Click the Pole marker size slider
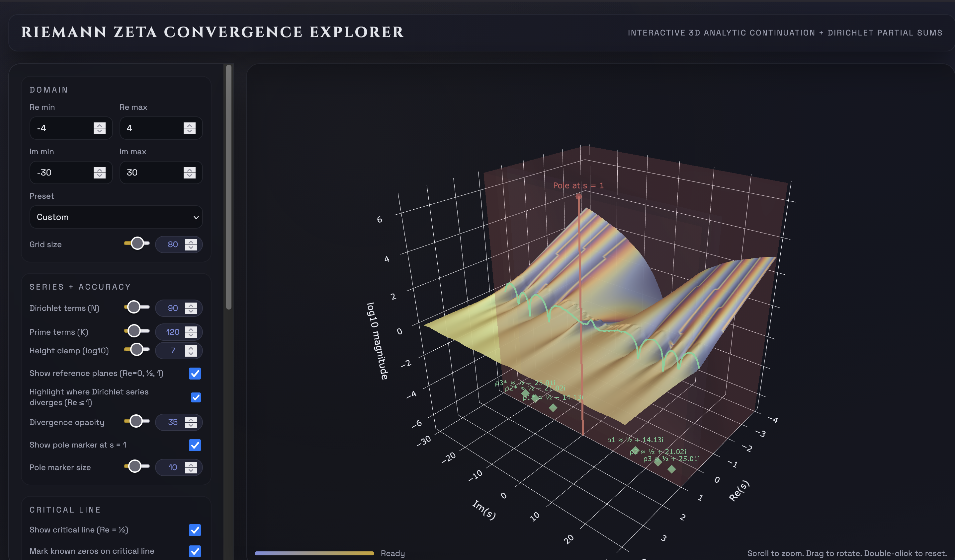The width and height of the screenshot is (955, 560). [x=134, y=466]
